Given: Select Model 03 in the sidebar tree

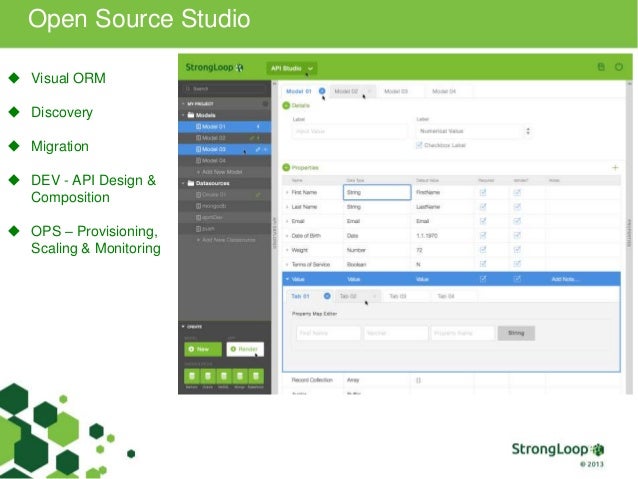Looking at the screenshot, I should (225, 149).
